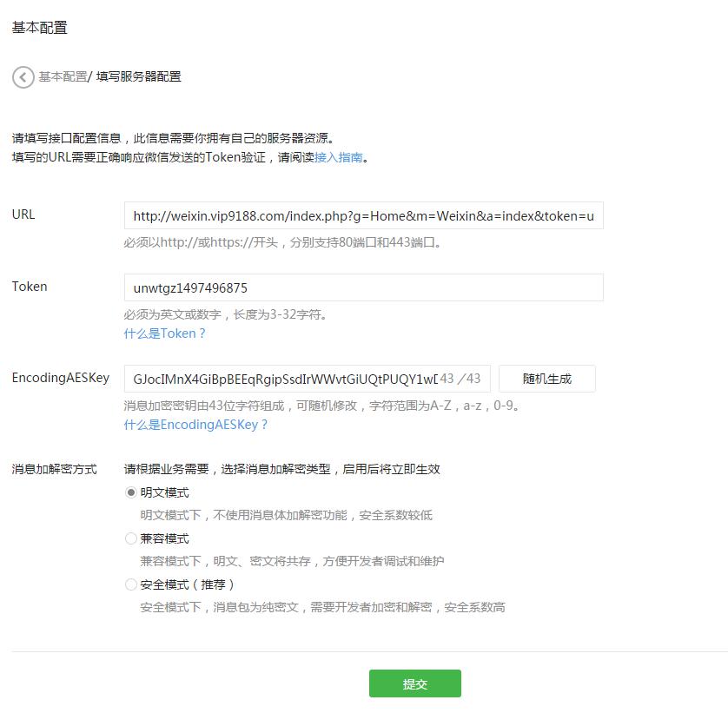The height and width of the screenshot is (713, 728).
Task: Select the 明文模式 radio button
Action: [132, 492]
